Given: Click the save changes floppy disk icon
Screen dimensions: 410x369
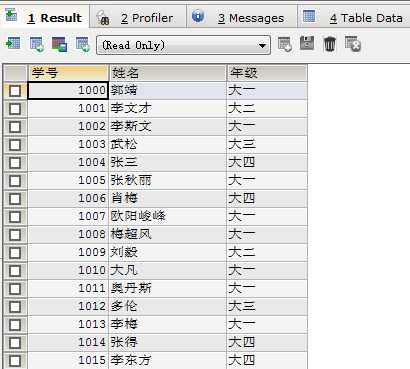Looking at the screenshot, I should pyautogui.click(x=307, y=43).
